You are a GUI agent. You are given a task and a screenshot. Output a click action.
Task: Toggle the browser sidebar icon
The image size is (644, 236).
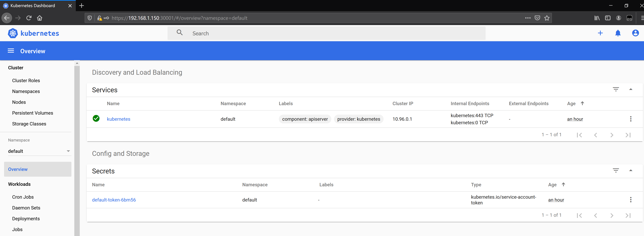coord(607,18)
